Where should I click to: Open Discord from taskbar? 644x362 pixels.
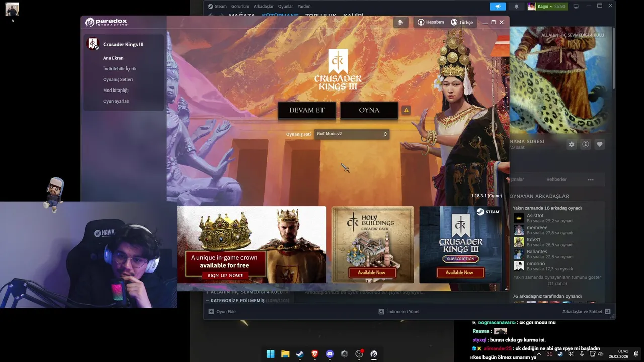(330, 354)
